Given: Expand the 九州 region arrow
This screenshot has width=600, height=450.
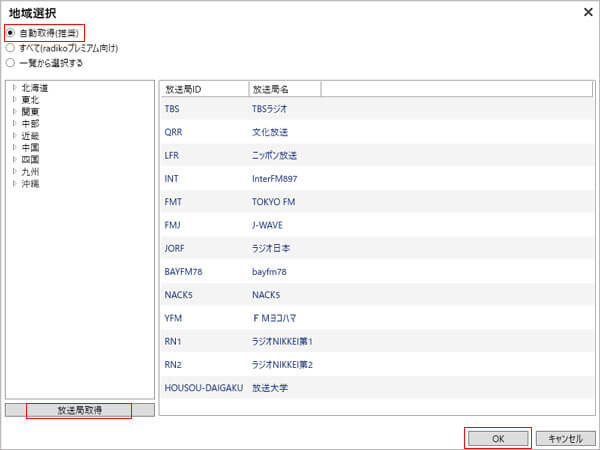Looking at the screenshot, I should pos(14,172).
